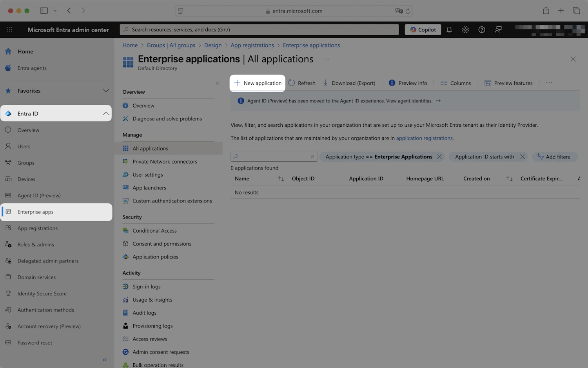This screenshot has height=368, width=588.
Task: Open Users in Entra ID menu
Action: pos(24,146)
